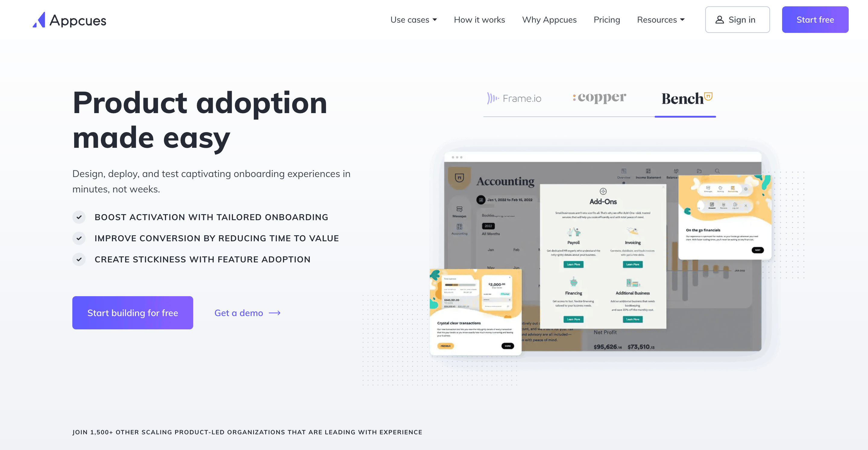The height and width of the screenshot is (450, 868).
Task: Toggle the improve conversion checkbox
Action: (79, 238)
